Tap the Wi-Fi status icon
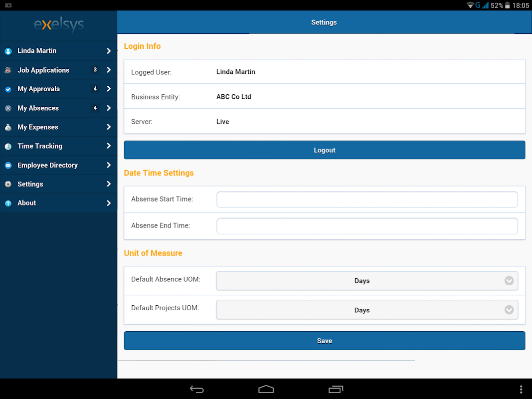This screenshot has width=532, height=399. click(x=470, y=5)
